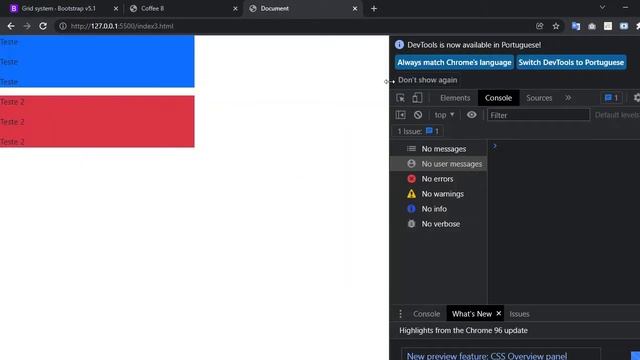Select No user messages filter
This screenshot has height=360, width=640.
(x=439, y=164)
